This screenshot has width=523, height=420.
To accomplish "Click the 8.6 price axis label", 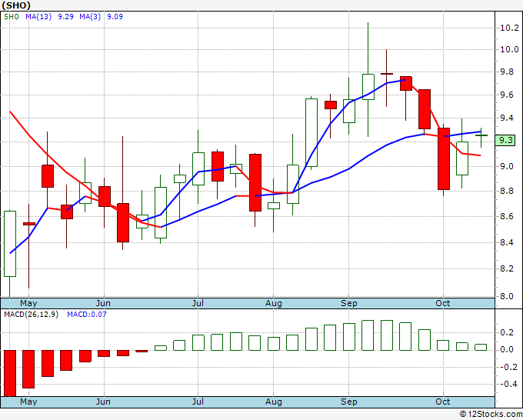I will [507, 216].
